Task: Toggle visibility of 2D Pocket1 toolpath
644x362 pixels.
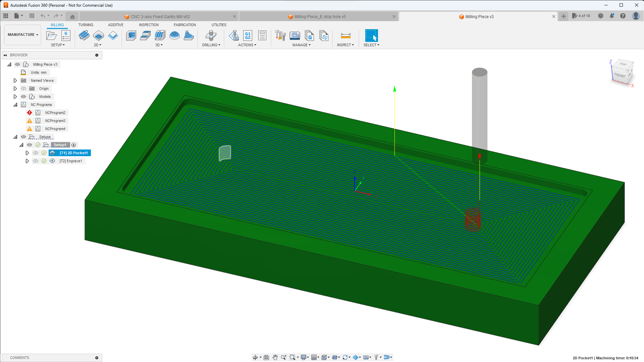Action: tap(36, 153)
